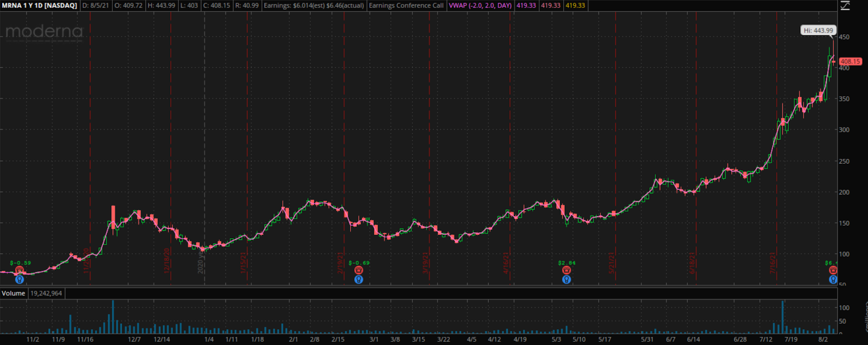Click the H: 443.99 high value in header
Screen dimensions: 868x345
tap(162, 5)
